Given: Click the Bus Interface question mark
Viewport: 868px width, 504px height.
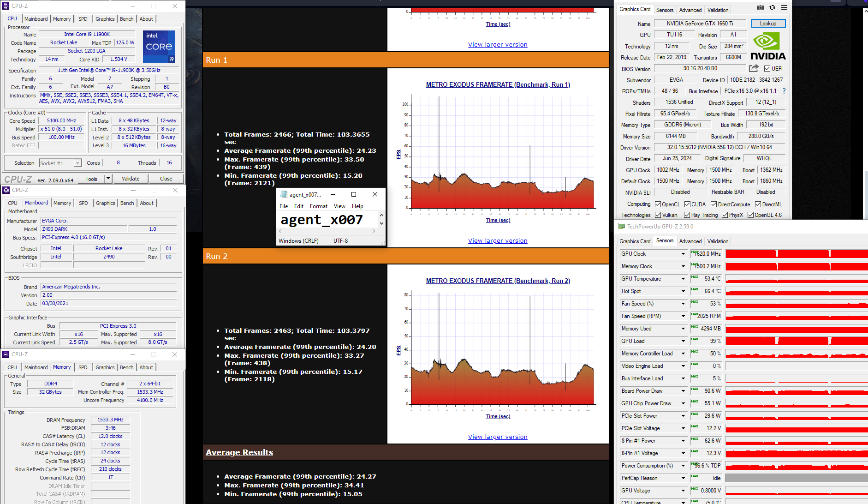Looking at the screenshot, I should pyautogui.click(x=784, y=91).
